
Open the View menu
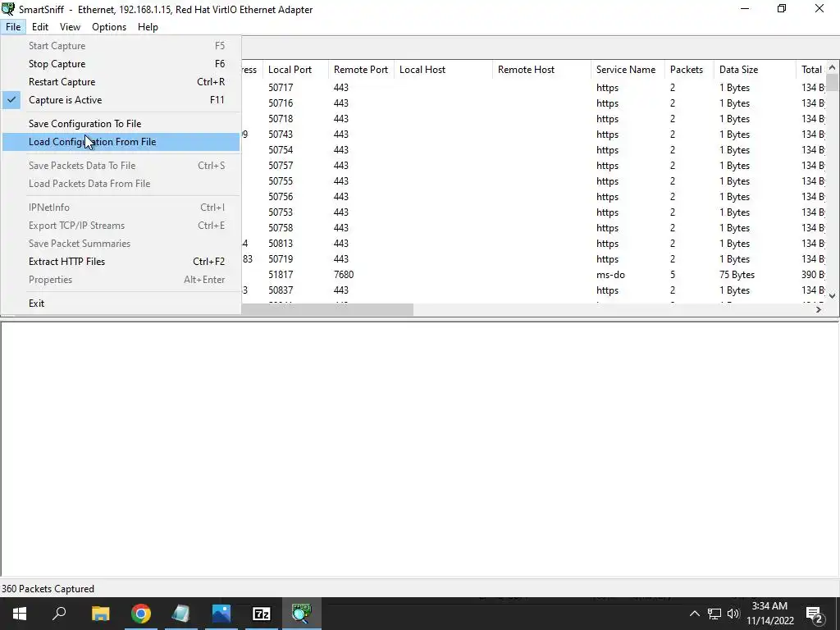[x=71, y=27]
